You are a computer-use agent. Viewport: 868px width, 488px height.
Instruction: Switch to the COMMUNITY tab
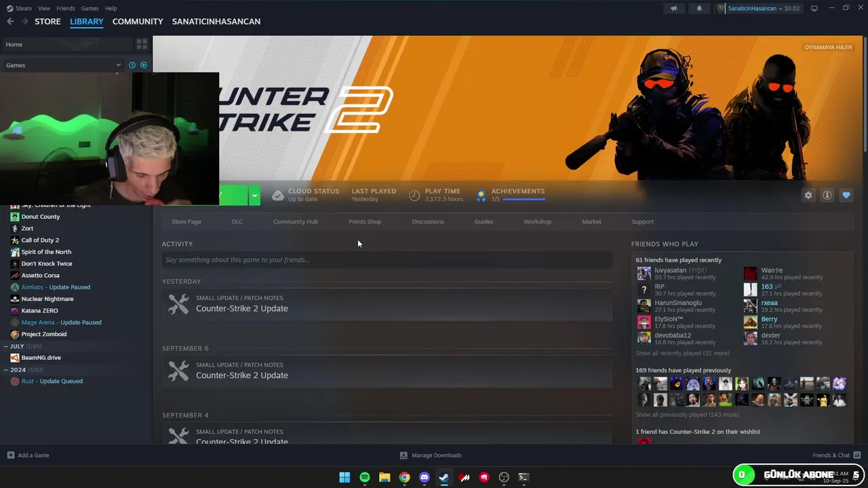point(138,22)
